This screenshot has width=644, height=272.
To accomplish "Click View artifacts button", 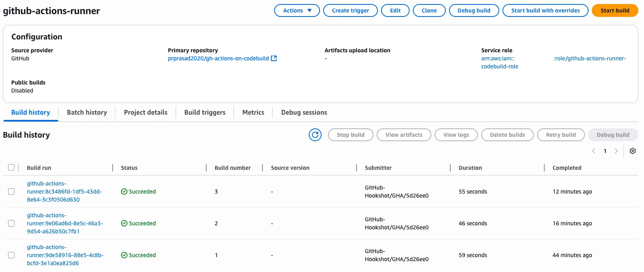I will tap(404, 135).
